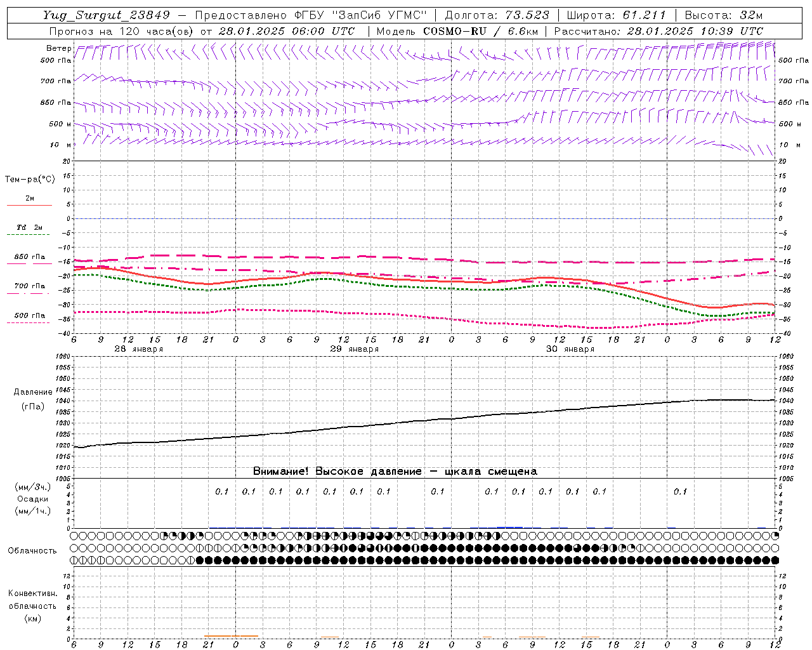Screen dimensions: 812x650
Task: Select the text "Предоставлено ФГБУ ЗапСиб УГМС"
Action: (311, 15)
